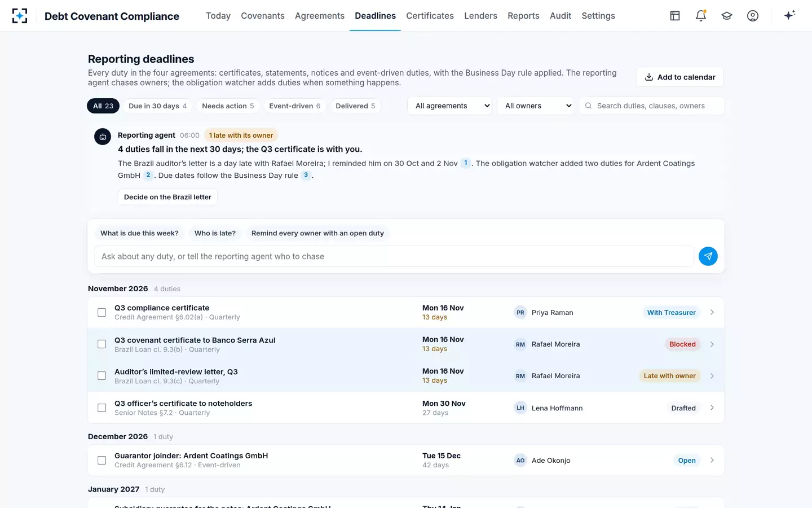Expand the Q3 officer's certificate row chevron
The image size is (812, 508).
click(x=712, y=408)
